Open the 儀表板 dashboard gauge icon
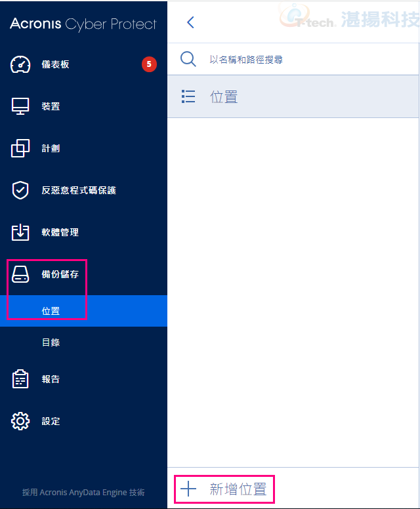420x509 pixels. tap(20, 64)
